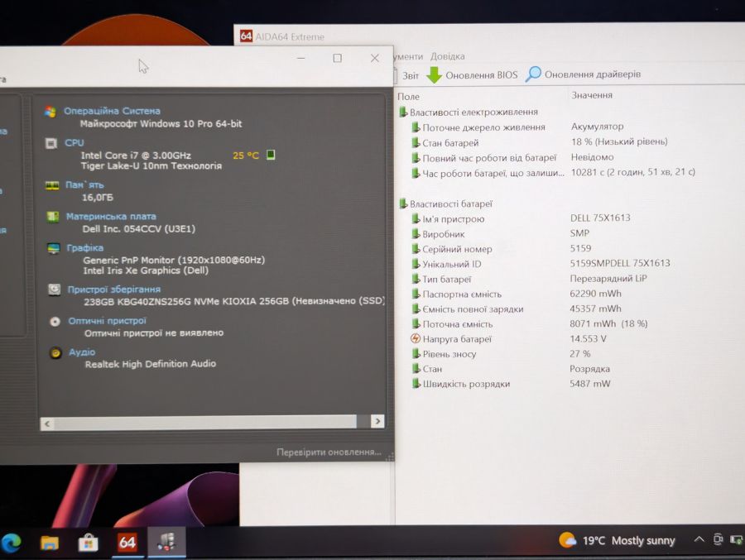Click Оновлення драйверів in the AIDA64 toolbar

(584, 74)
